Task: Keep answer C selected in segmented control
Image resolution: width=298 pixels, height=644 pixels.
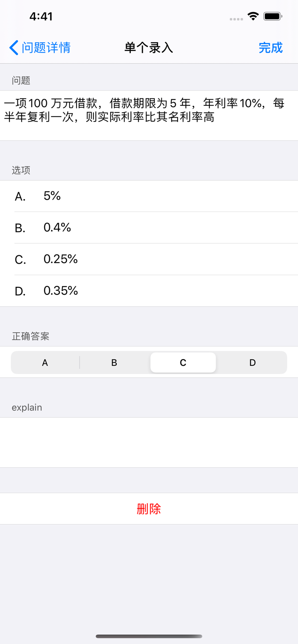Action: pos(183,363)
